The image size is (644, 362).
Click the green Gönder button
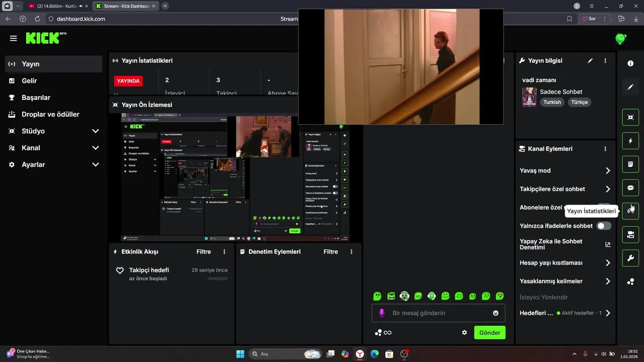(x=490, y=332)
